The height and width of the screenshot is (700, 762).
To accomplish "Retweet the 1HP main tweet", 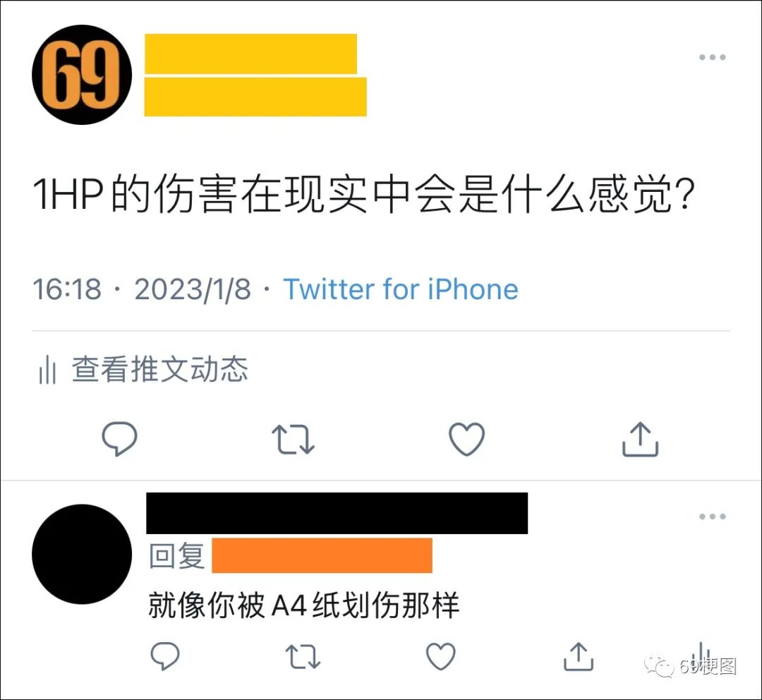I will pyautogui.click(x=293, y=440).
